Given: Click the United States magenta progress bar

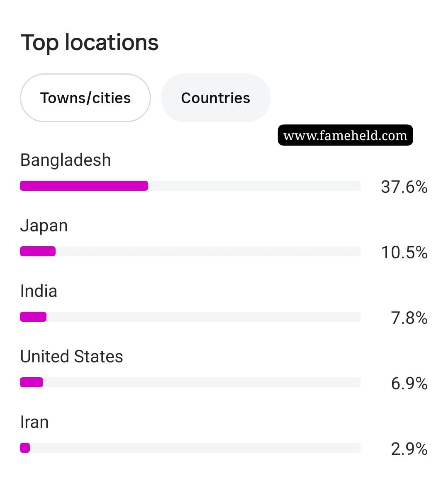Looking at the screenshot, I should pos(32,382).
